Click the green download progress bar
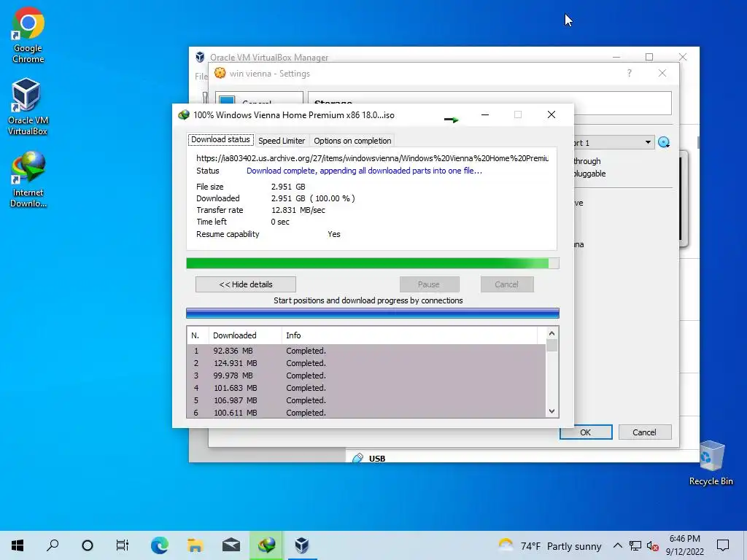 coord(373,263)
